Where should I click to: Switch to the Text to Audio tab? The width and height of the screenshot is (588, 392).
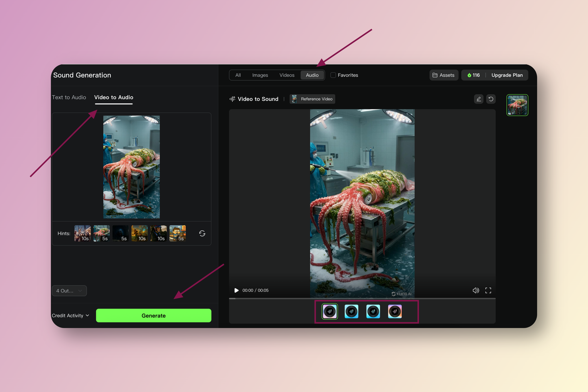click(69, 97)
